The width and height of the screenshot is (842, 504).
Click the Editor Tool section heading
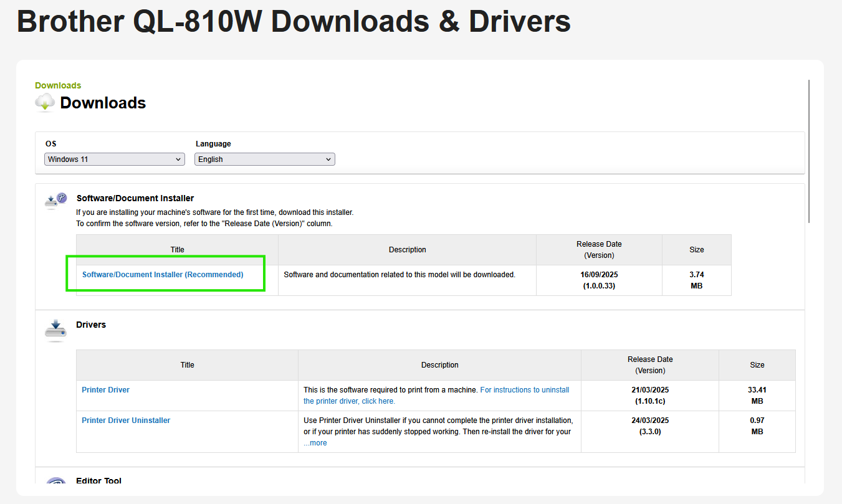point(99,481)
